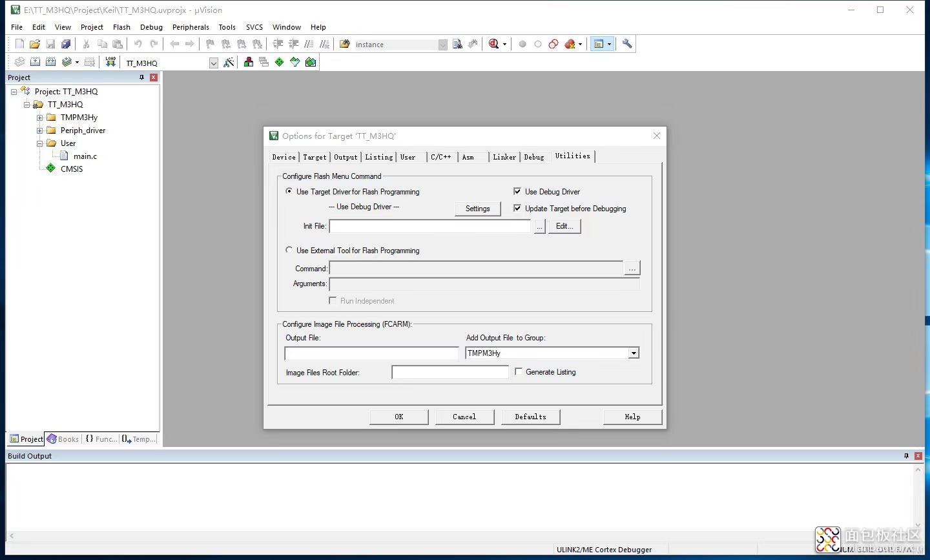The height and width of the screenshot is (560, 930).
Task: Toggle Use Debug Driver checkbox
Action: tap(517, 191)
